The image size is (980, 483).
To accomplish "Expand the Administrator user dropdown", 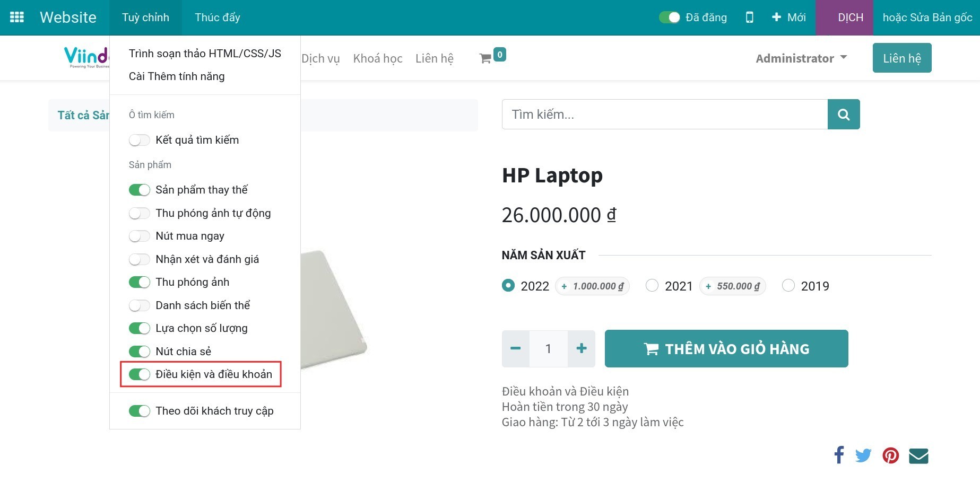I will pos(801,58).
